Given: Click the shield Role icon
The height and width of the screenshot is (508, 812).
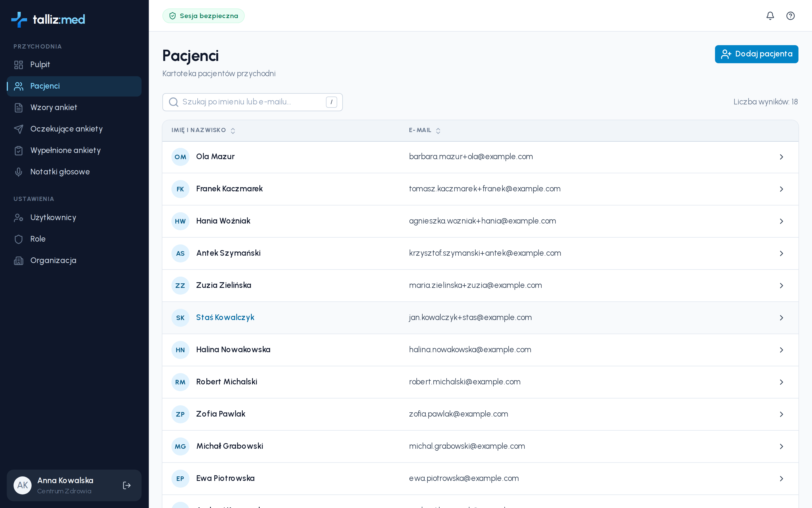Looking at the screenshot, I should point(18,239).
